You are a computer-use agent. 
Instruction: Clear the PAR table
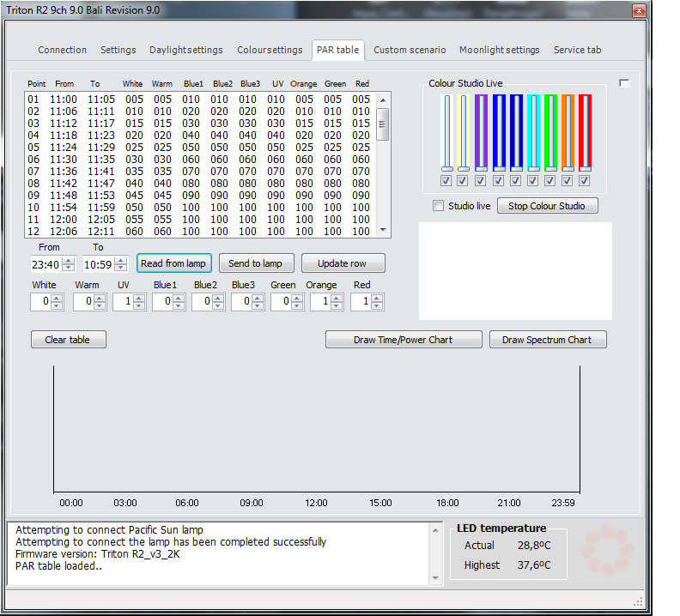tap(68, 340)
